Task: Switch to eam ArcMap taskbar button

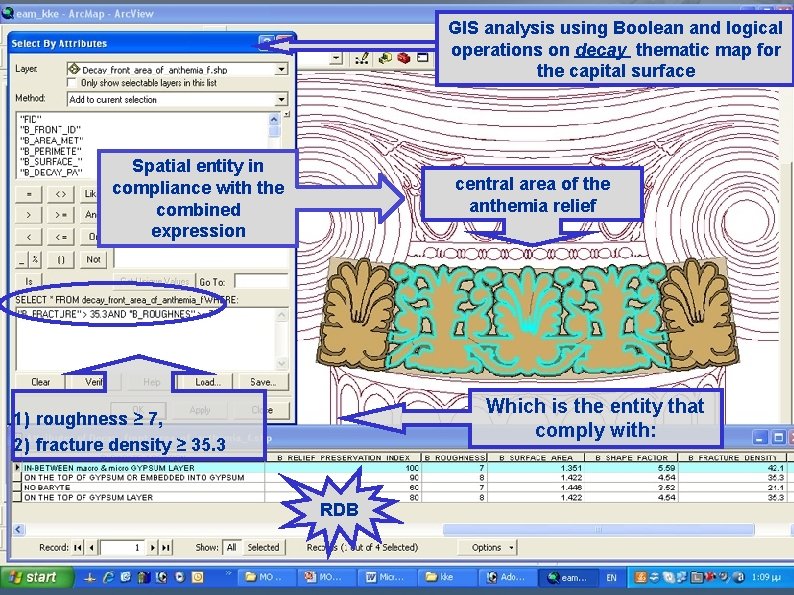Action: click(x=569, y=577)
